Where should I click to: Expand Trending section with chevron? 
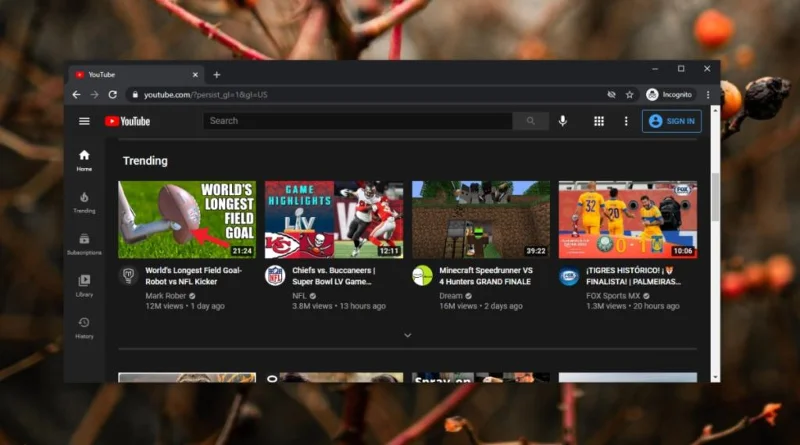click(408, 335)
